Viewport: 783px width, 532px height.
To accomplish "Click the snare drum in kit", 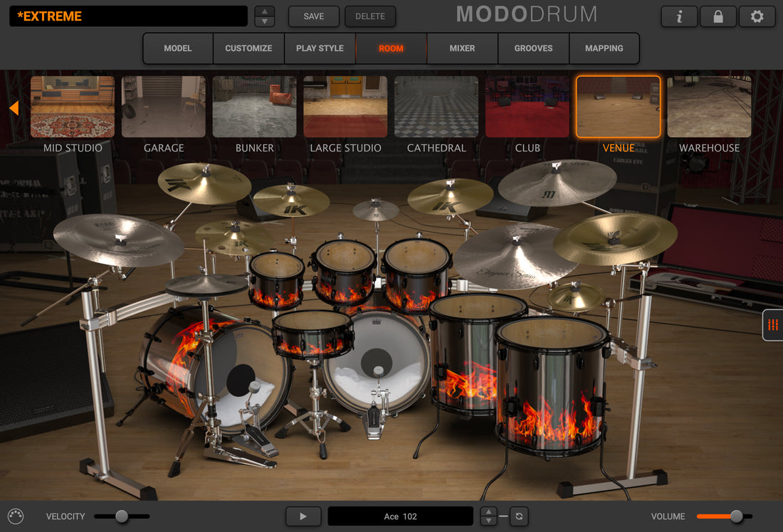I will (312, 334).
